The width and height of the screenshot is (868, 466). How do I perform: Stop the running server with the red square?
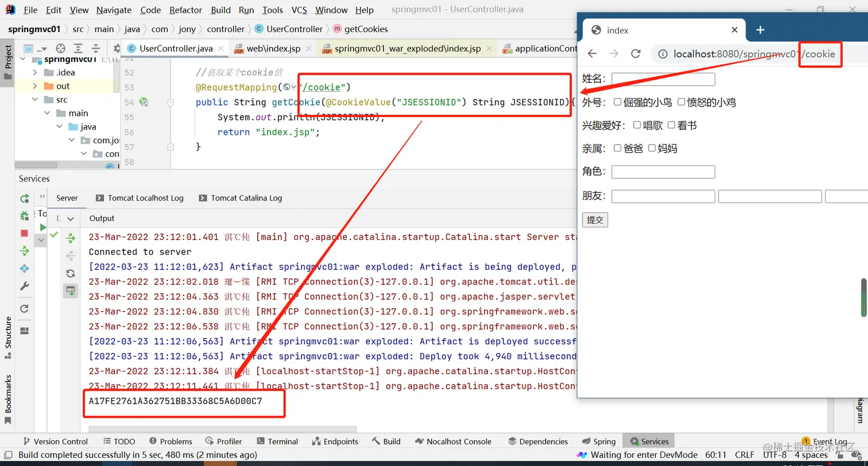tap(24, 233)
